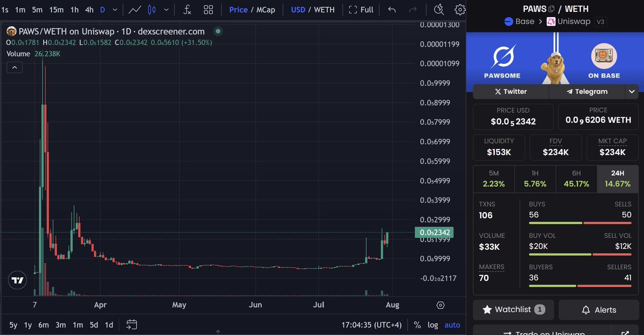Open the timeframe dropdown chevron
This screenshot has height=335, width=644.
coord(115,10)
